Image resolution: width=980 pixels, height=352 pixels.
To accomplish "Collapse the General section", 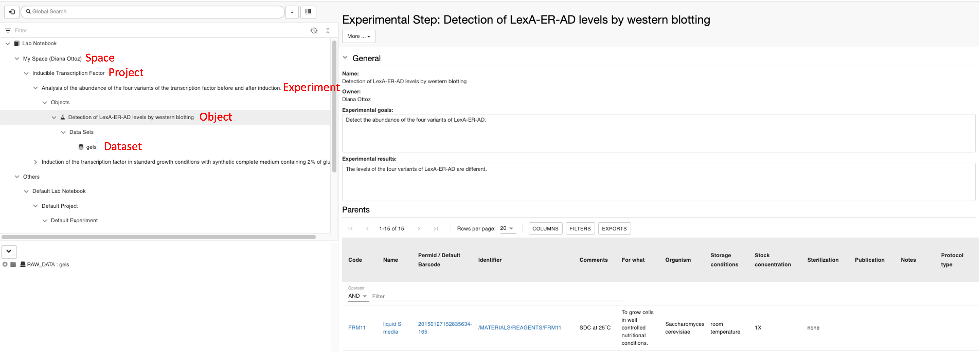I will pyautogui.click(x=345, y=58).
